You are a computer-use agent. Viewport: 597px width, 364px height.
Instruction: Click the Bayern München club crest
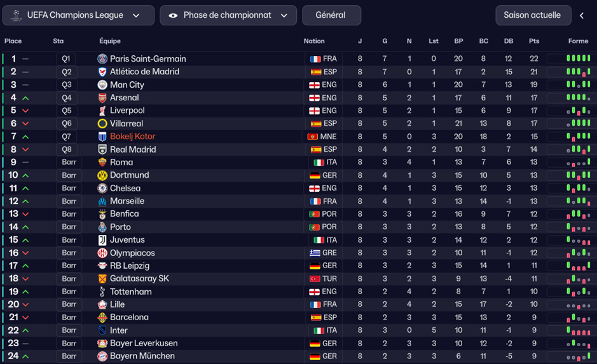[x=102, y=356]
